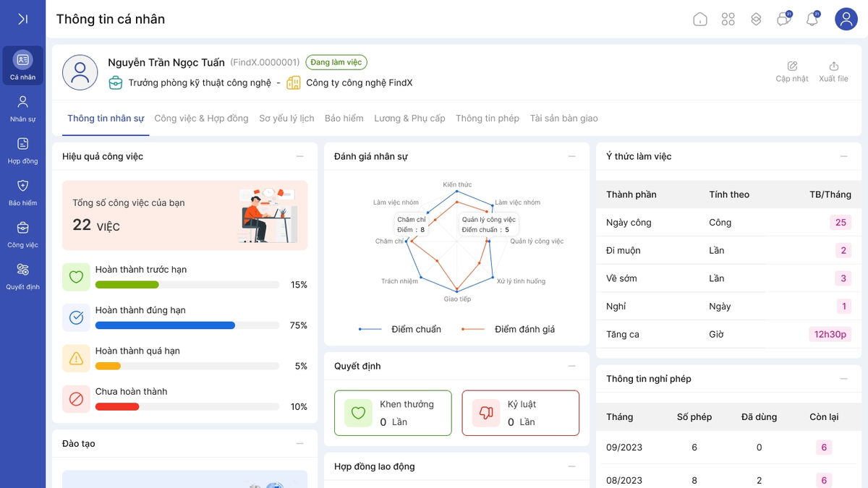
Task: Switch to Công việc & Hợp đồng tab
Action: coord(201,119)
